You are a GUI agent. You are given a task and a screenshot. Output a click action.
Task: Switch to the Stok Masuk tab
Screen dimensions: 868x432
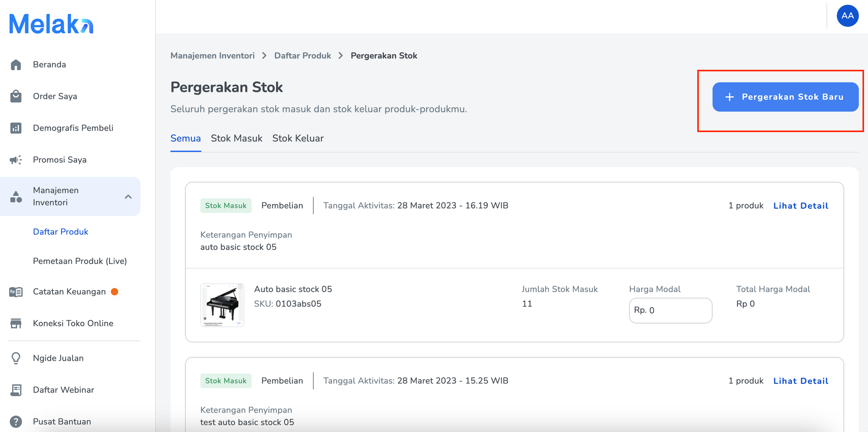pos(237,138)
